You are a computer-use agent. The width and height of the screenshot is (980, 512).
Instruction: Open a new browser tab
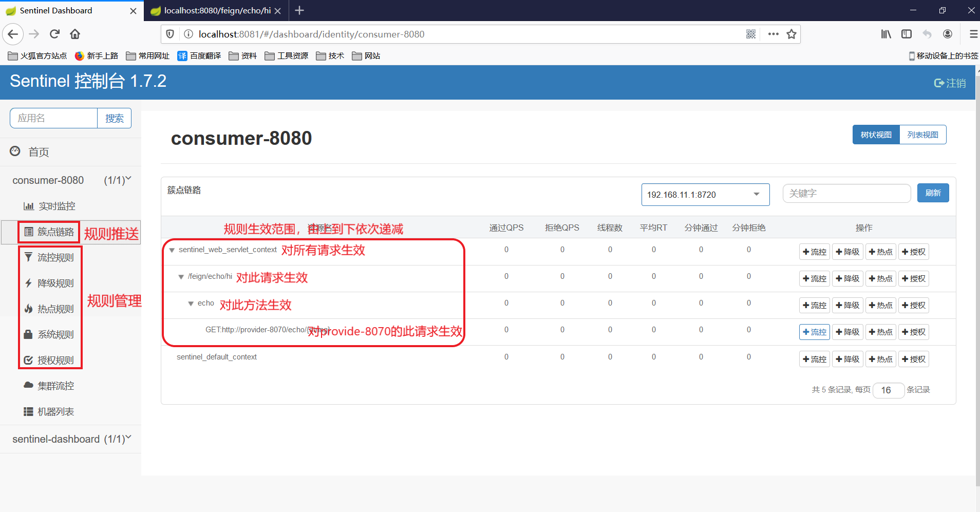[x=299, y=10]
